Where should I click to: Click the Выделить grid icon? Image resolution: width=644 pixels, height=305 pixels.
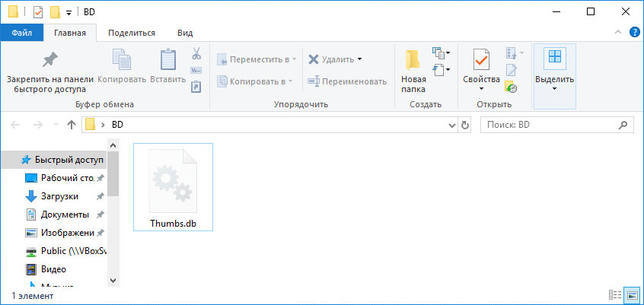pos(554,56)
